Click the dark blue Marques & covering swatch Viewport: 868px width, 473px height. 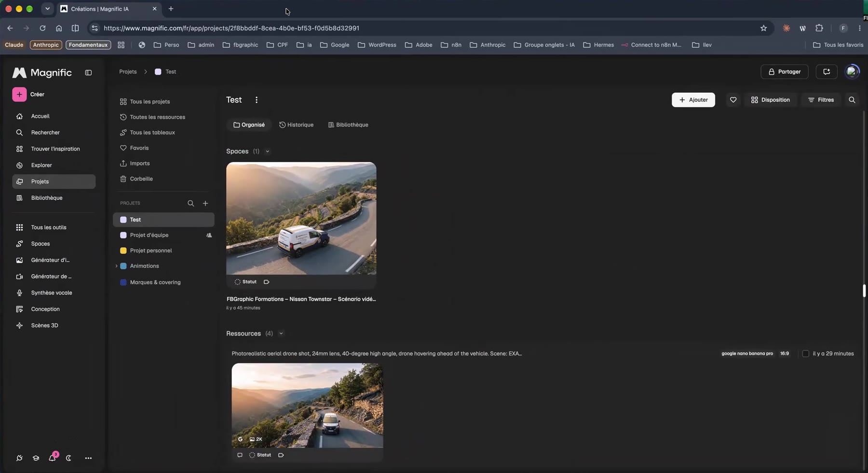[x=123, y=282]
